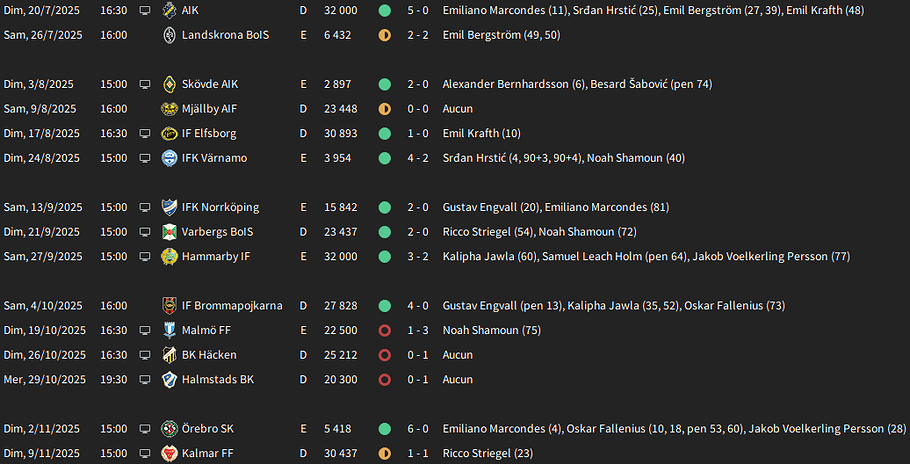Click the TV icon beside the IF Elfsborg fixture
Screen dimensions: 910x464
[145, 133]
